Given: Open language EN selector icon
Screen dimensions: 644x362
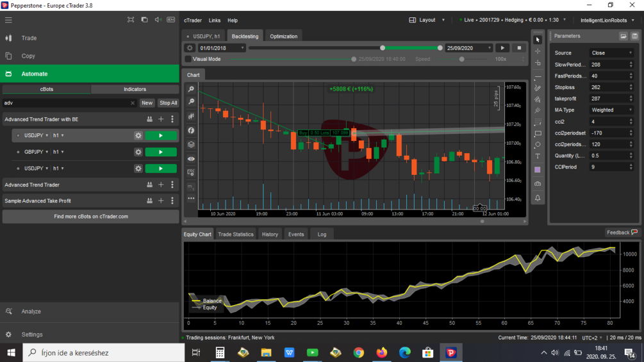Looking at the screenshot, I should pyautogui.click(x=171, y=20).
